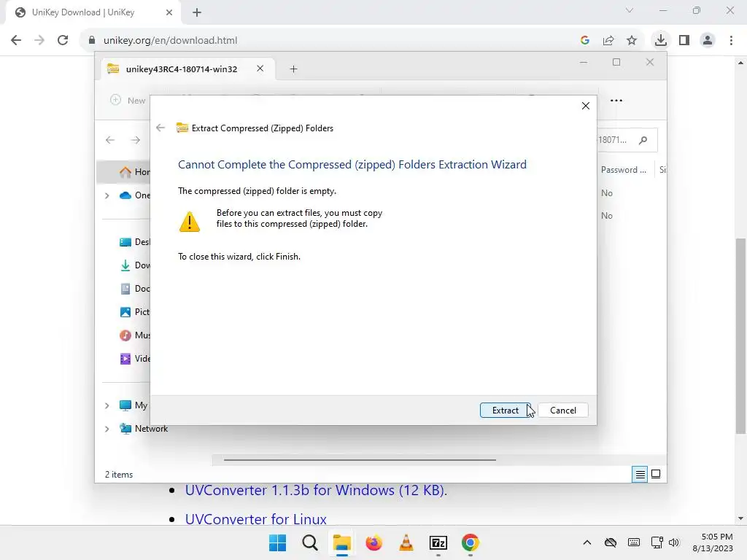Add a new File Explorer tab
The width and height of the screenshot is (747, 560).
point(293,69)
